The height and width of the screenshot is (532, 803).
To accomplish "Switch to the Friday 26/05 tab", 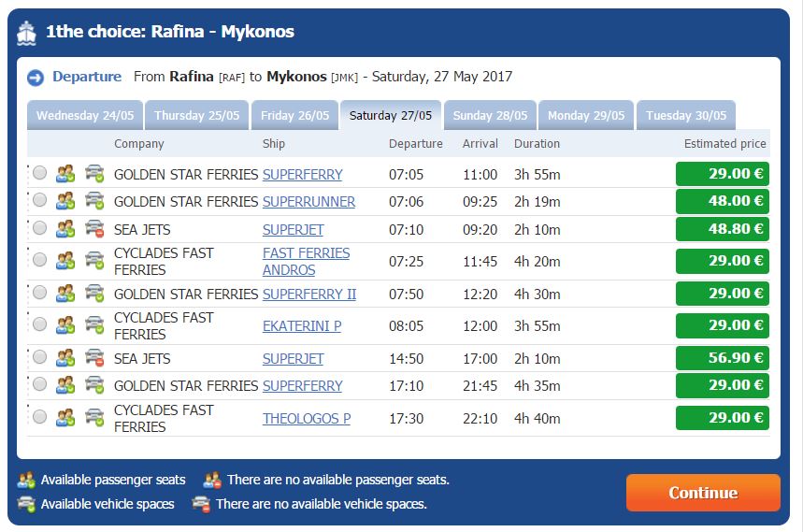I will pyautogui.click(x=294, y=115).
